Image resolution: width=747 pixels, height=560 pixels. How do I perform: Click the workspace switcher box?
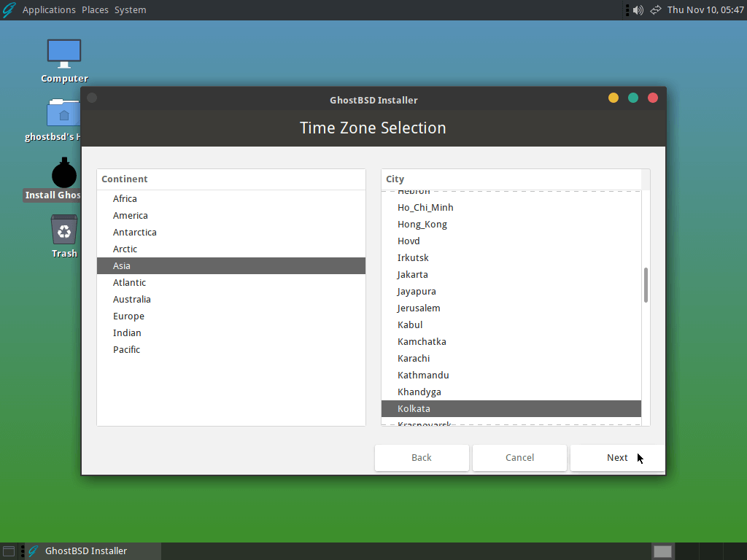(662, 551)
